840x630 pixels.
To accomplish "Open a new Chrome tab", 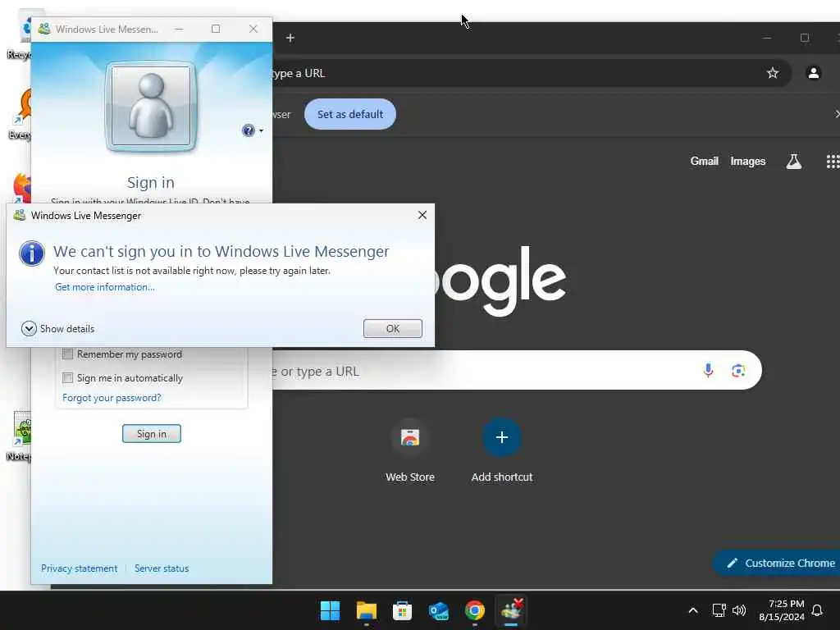I will 290,38.
